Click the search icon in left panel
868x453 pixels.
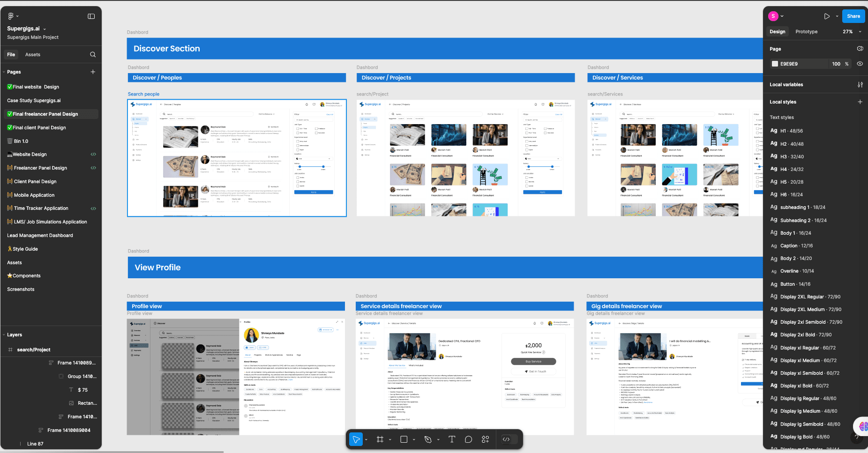pyautogui.click(x=93, y=54)
